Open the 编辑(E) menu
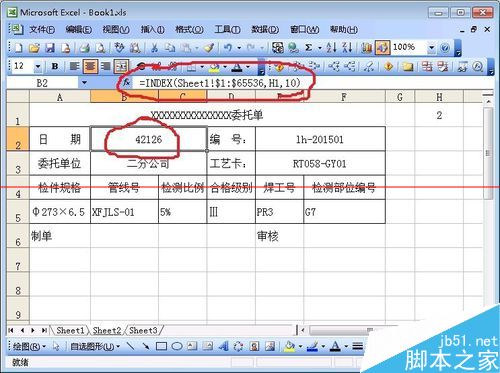Viewport: 500px width, 373px height. pyautogui.click(x=78, y=30)
